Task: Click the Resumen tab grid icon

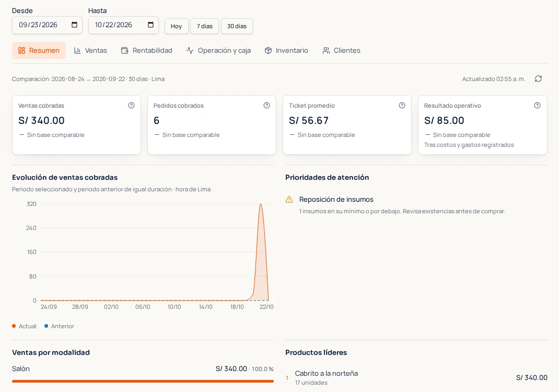Action: 22,50
